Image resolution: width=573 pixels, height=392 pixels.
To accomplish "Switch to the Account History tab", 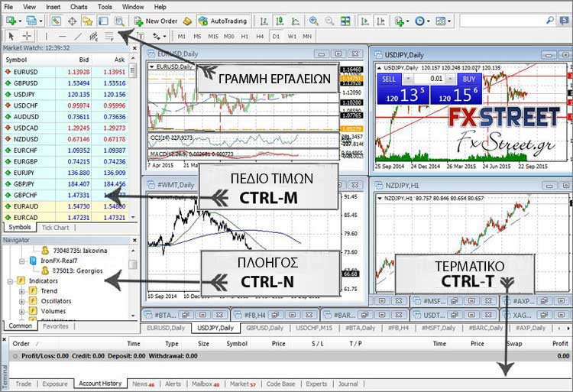I will 100,384.
